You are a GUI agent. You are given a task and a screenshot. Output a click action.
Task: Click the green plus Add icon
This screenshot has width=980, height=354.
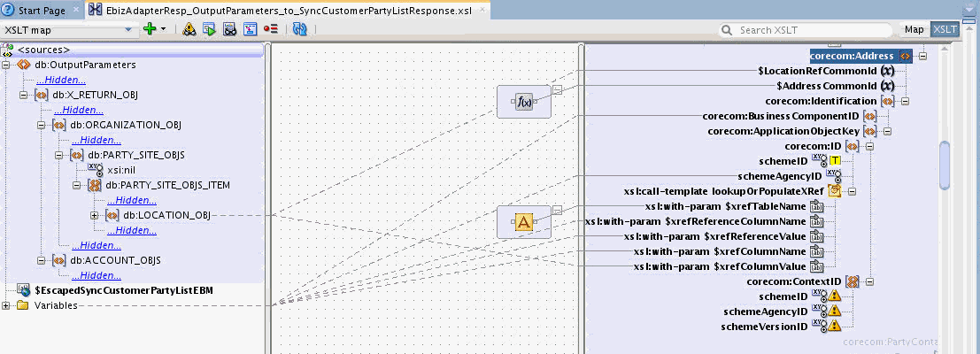(150, 28)
